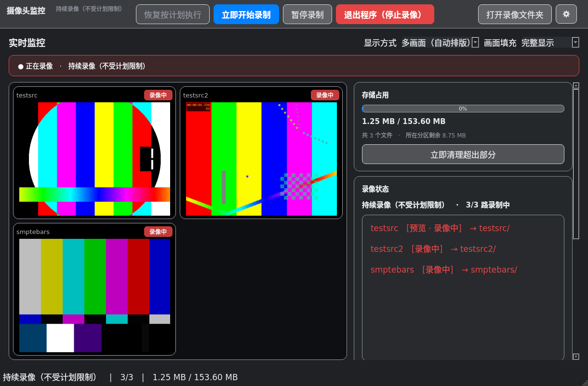Click 录像中 badge on testsrc tile

click(158, 95)
